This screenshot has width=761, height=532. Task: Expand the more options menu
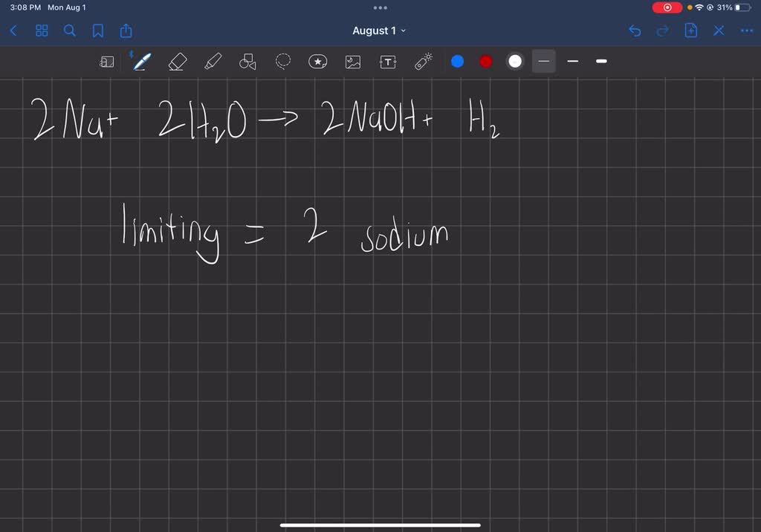pos(747,30)
